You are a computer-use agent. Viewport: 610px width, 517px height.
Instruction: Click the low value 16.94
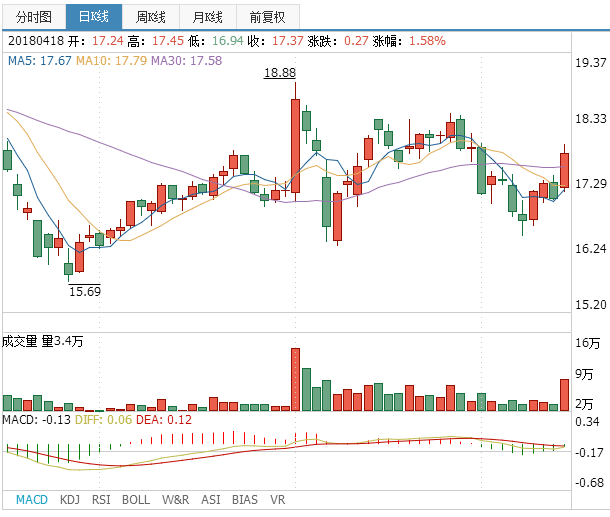click(x=228, y=41)
